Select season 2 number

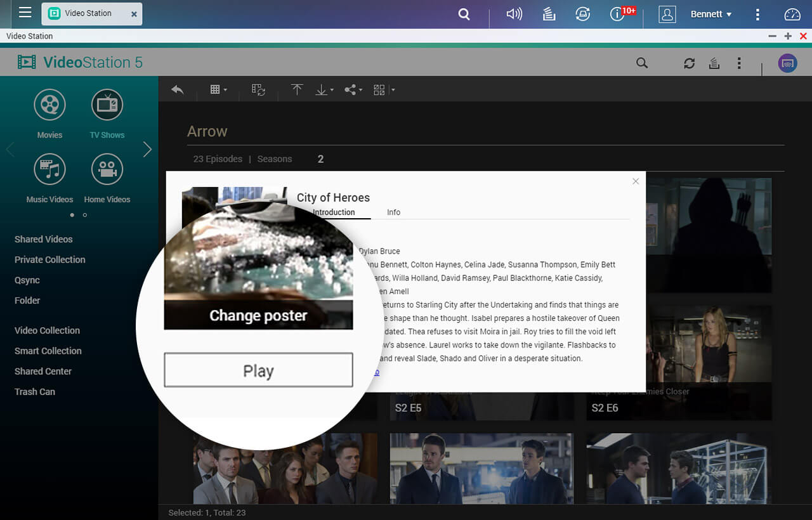click(320, 159)
